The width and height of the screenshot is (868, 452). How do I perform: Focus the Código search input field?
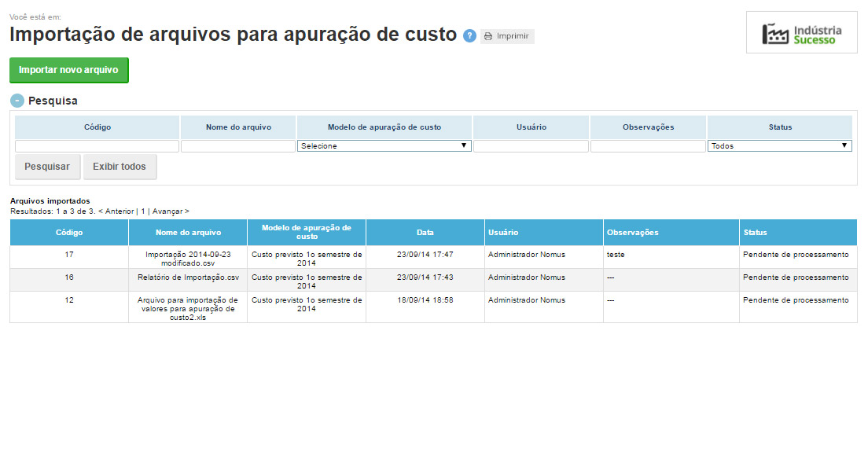(x=97, y=146)
